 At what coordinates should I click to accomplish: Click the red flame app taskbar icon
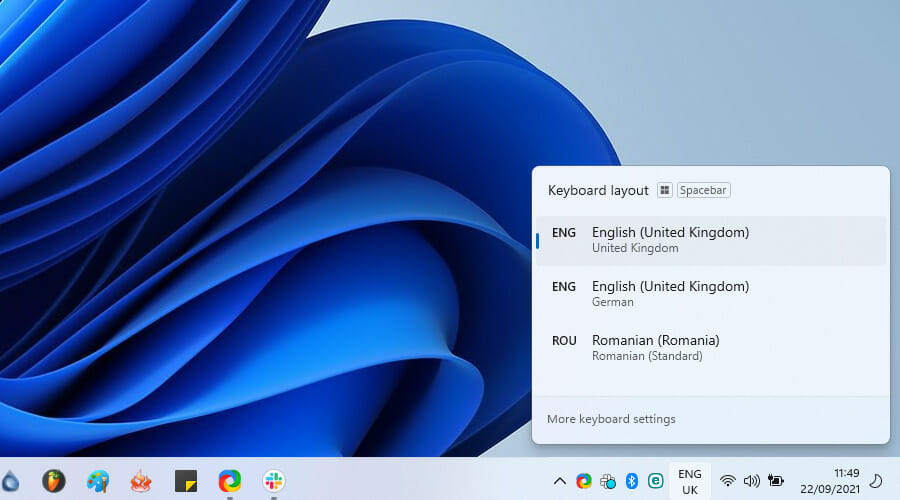point(141,481)
